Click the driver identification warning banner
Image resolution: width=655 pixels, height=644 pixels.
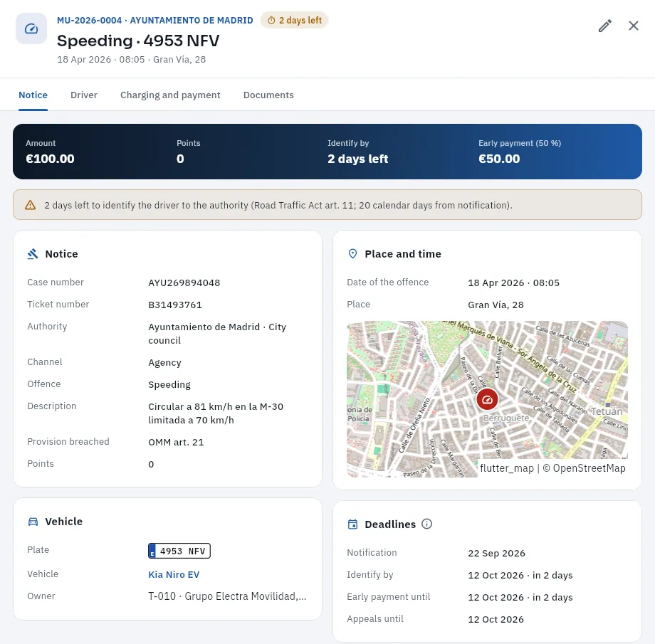(x=327, y=205)
